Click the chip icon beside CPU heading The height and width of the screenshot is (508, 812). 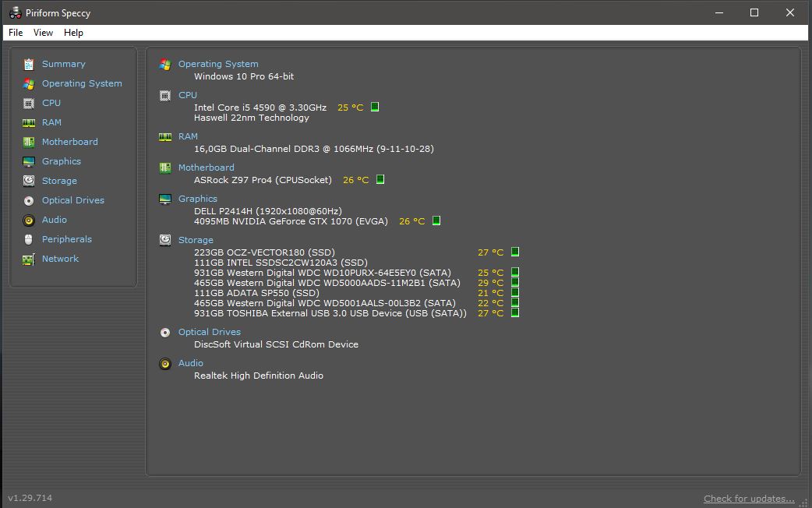(165, 95)
